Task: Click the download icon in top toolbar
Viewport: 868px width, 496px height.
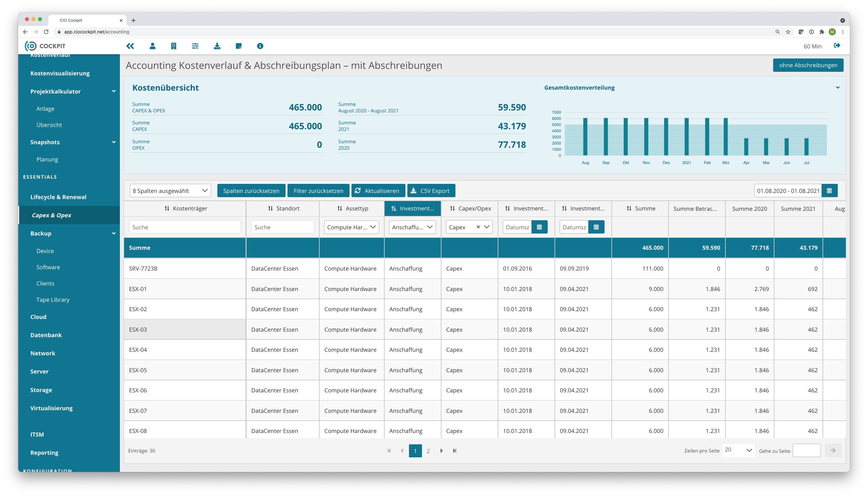Action: click(217, 46)
